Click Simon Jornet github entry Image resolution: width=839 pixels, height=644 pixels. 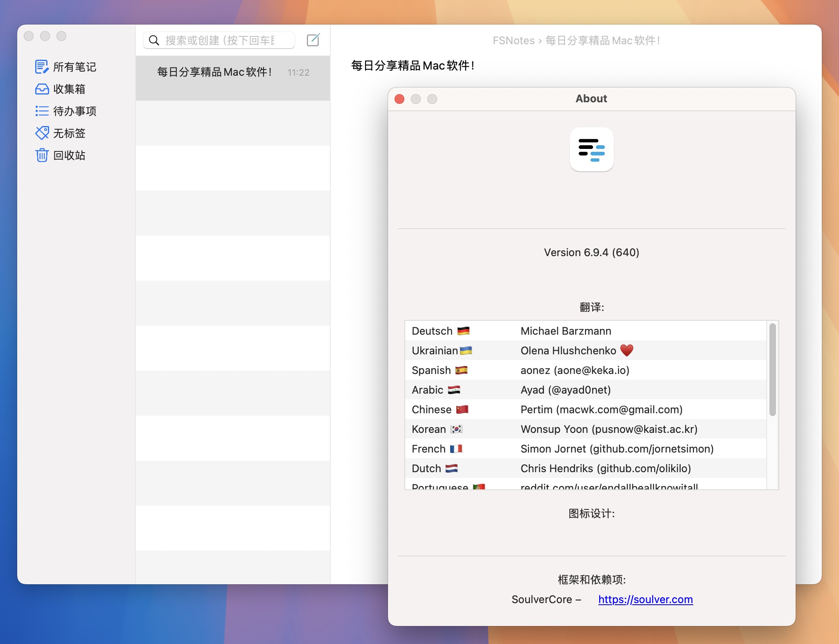pyautogui.click(x=617, y=449)
